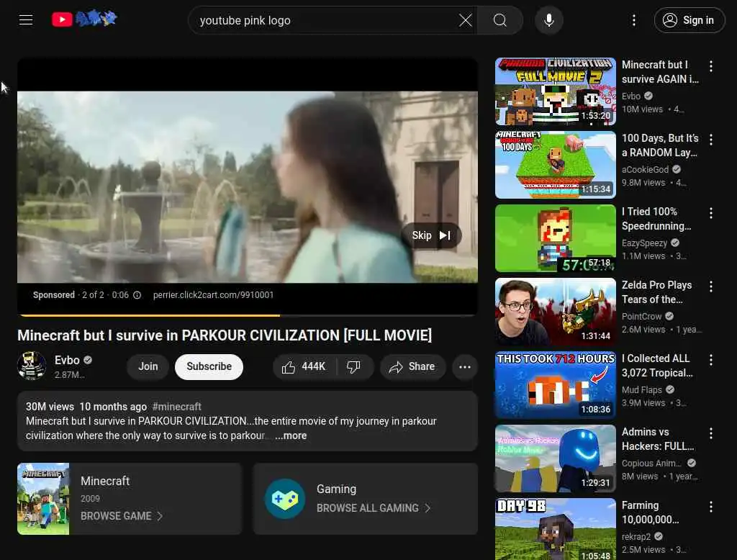Open options menu for 'Minecraft but I survive AGAIN'
Image resolution: width=737 pixels, height=560 pixels.
point(711,66)
